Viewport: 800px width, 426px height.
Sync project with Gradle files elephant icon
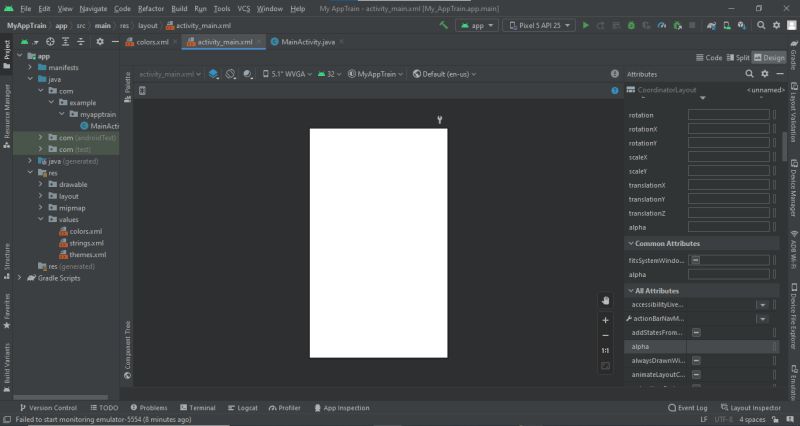(711, 25)
